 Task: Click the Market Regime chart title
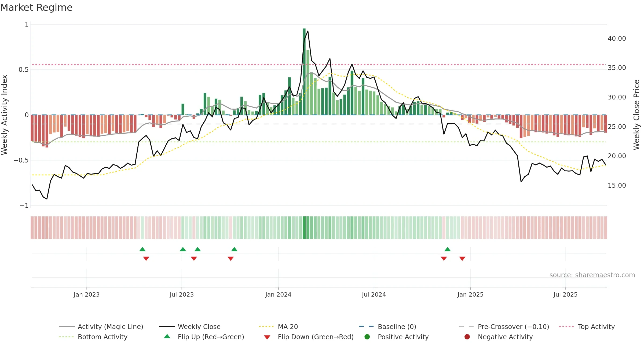tap(36, 8)
